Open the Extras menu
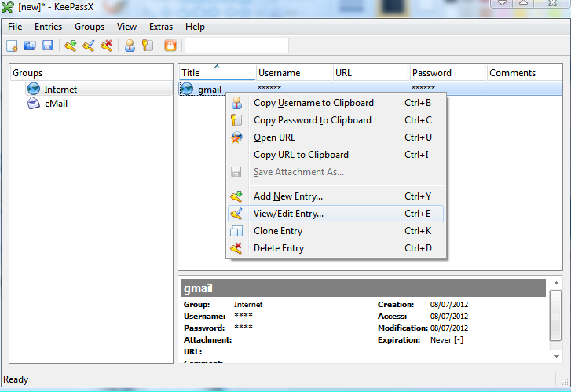The width and height of the screenshot is (571, 392). pos(161,27)
